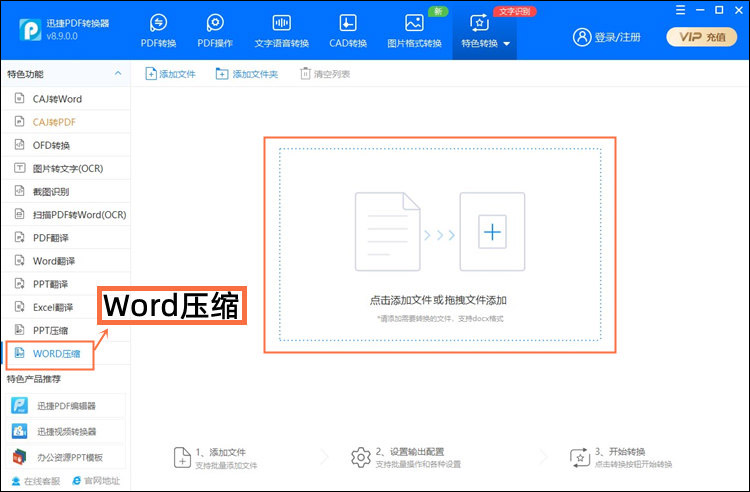Click the 迅捷PDF转换器 logo icon

pyautogui.click(x=30, y=30)
